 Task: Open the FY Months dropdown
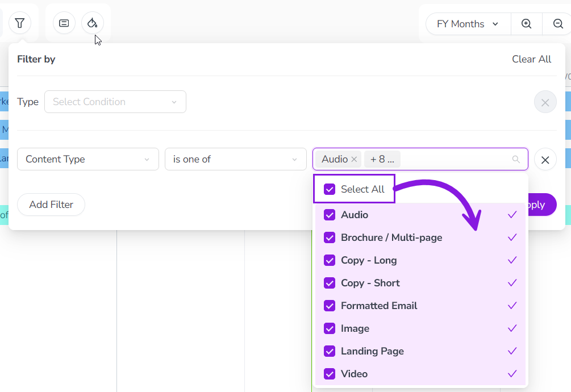(x=468, y=24)
